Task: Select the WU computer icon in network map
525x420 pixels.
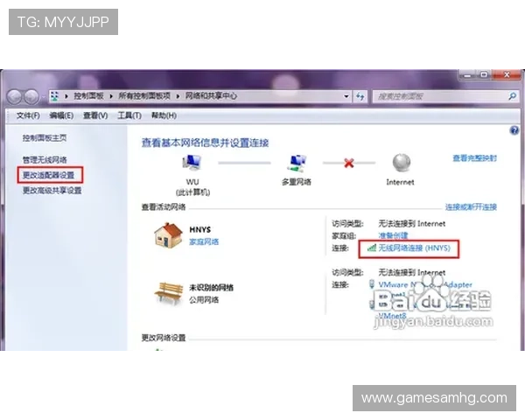Action: 192,163
